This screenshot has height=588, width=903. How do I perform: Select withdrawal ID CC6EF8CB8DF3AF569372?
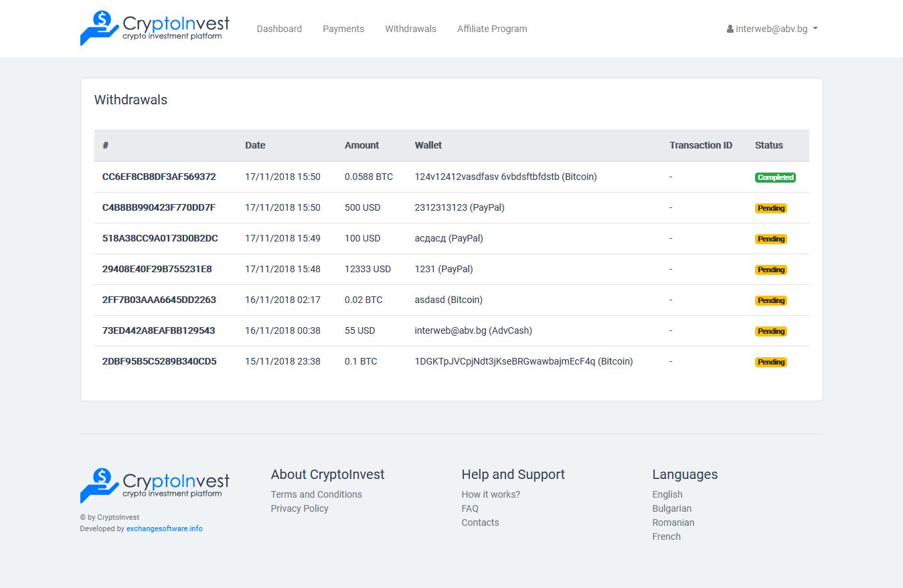click(x=159, y=177)
